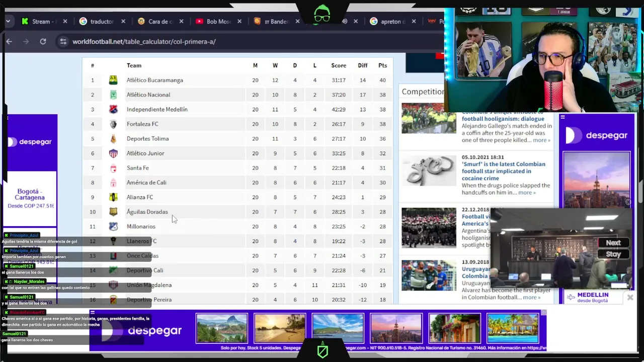
Task: Open the skyscraper city photo in bottom banner
Action: (396, 328)
